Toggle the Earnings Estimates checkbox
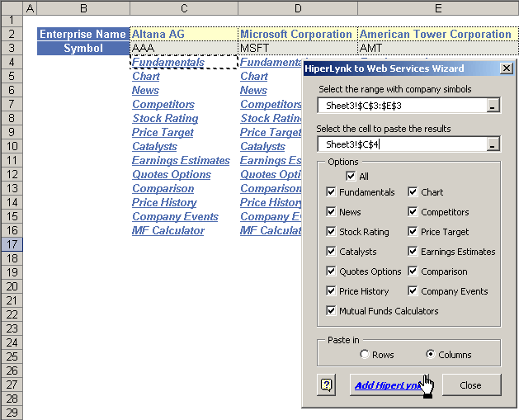The height and width of the screenshot is (420, 519). (x=413, y=252)
